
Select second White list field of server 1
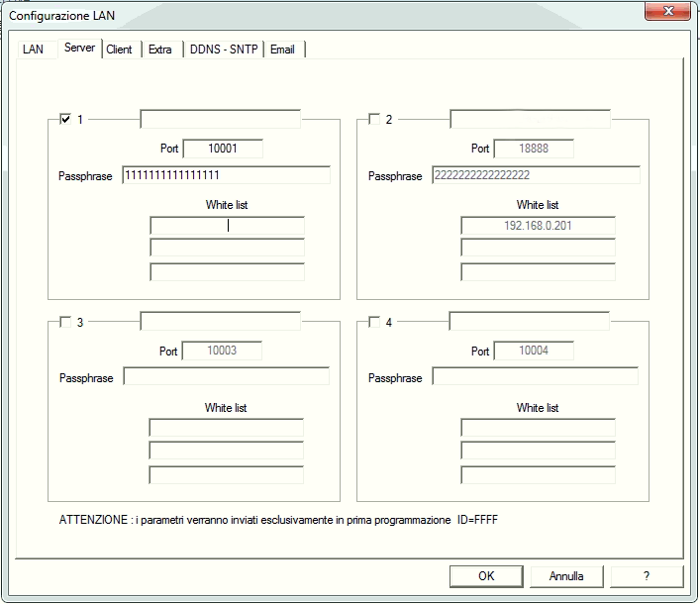[227, 248]
